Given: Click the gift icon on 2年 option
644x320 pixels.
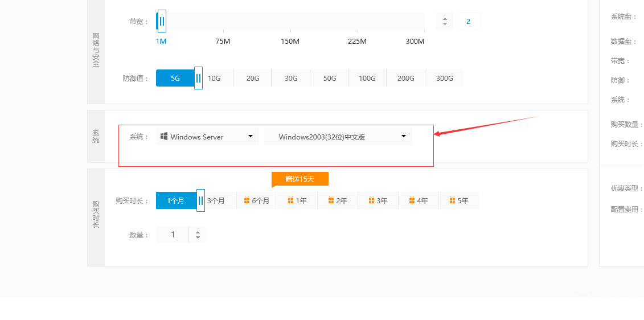Looking at the screenshot, I should click(330, 200).
